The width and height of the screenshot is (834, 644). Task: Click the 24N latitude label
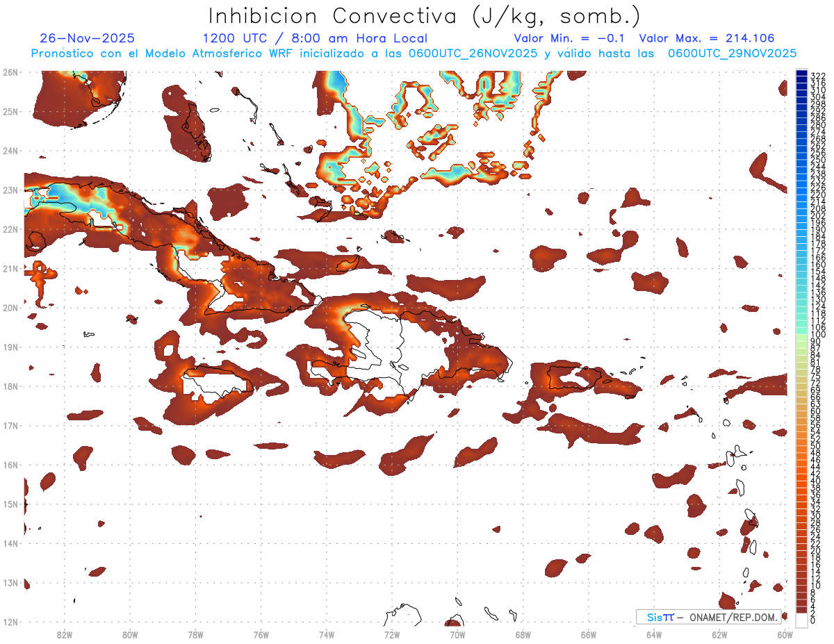point(10,151)
